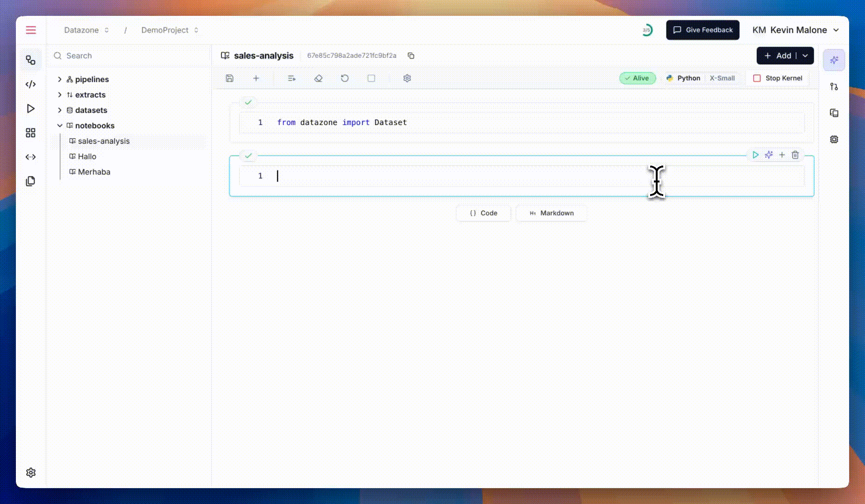Image resolution: width=865 pixels, height=504 pixels.
Task: Open the runs play sidebar icon
Action: point(31,108)
